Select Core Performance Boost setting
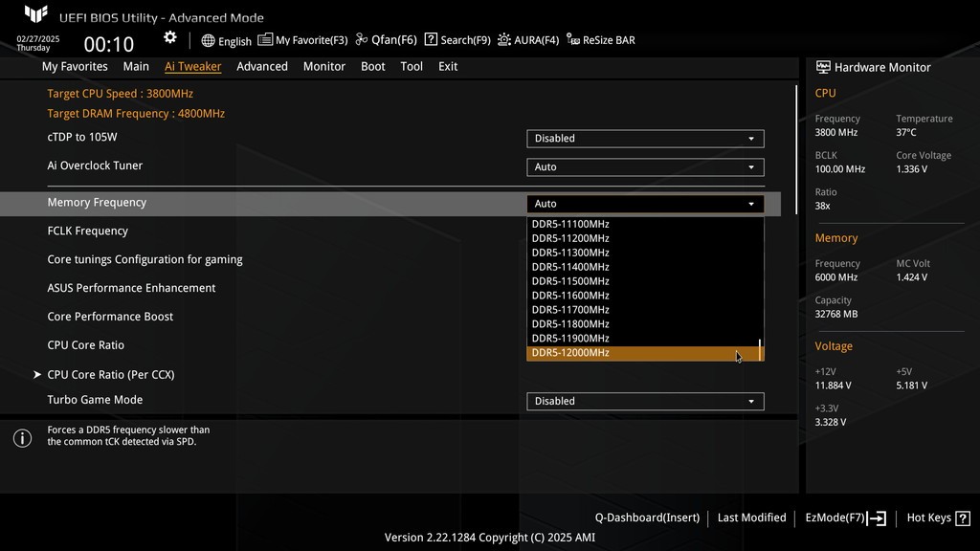 tap(110, 316)
